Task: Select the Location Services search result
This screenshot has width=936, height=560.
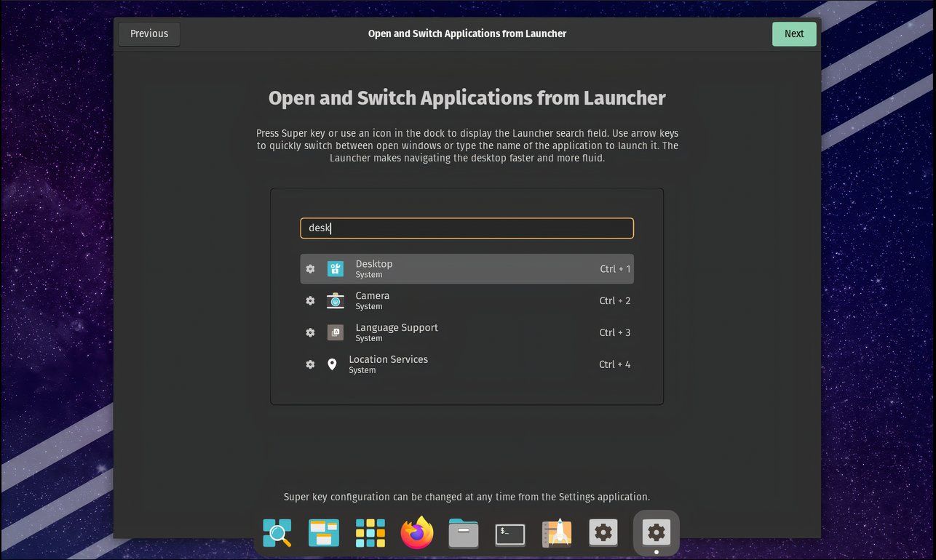Action: [x=467, y=364]
